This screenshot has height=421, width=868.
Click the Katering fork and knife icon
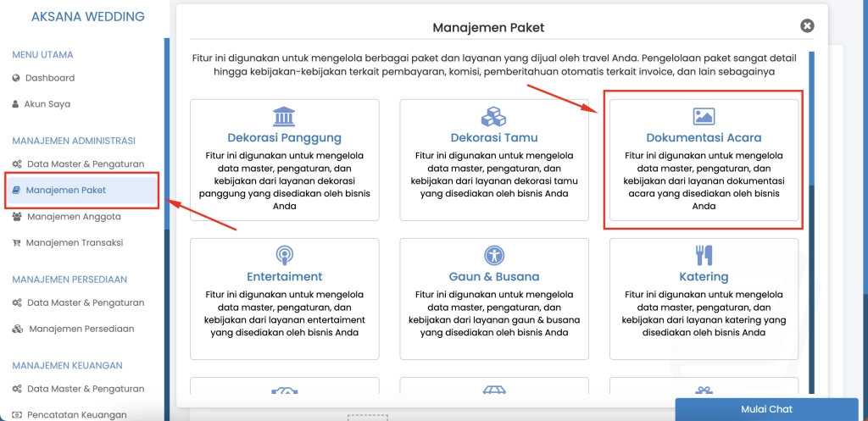point(704,256)
